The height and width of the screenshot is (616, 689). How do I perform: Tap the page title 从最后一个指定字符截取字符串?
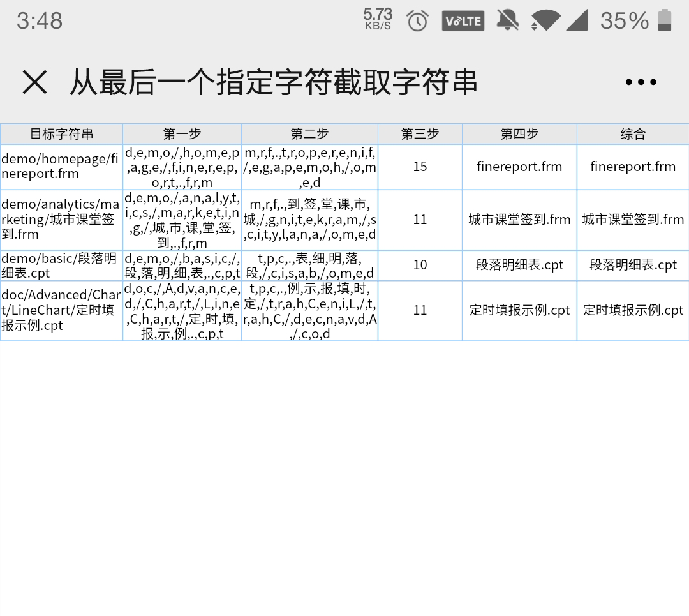[273, 82]
